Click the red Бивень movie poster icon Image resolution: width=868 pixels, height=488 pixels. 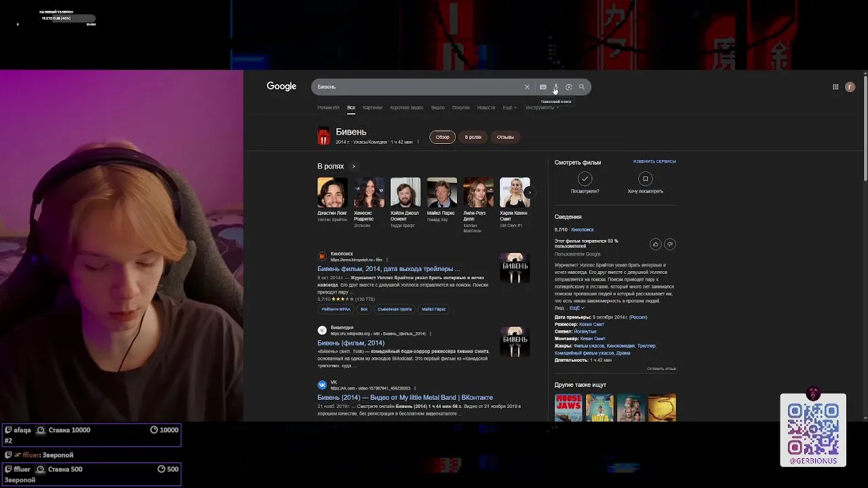(x=323, y=136)
